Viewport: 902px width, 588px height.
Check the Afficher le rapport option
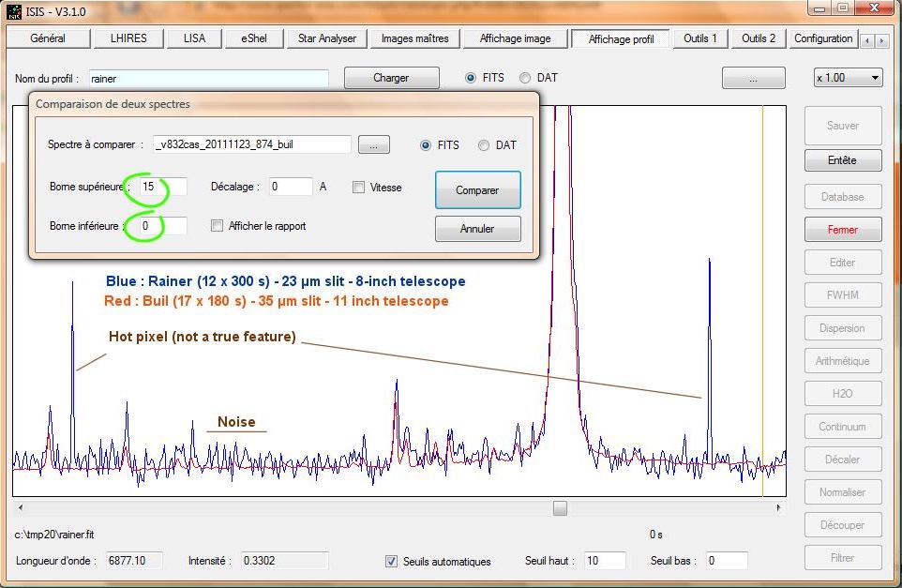tap(217, 226)
